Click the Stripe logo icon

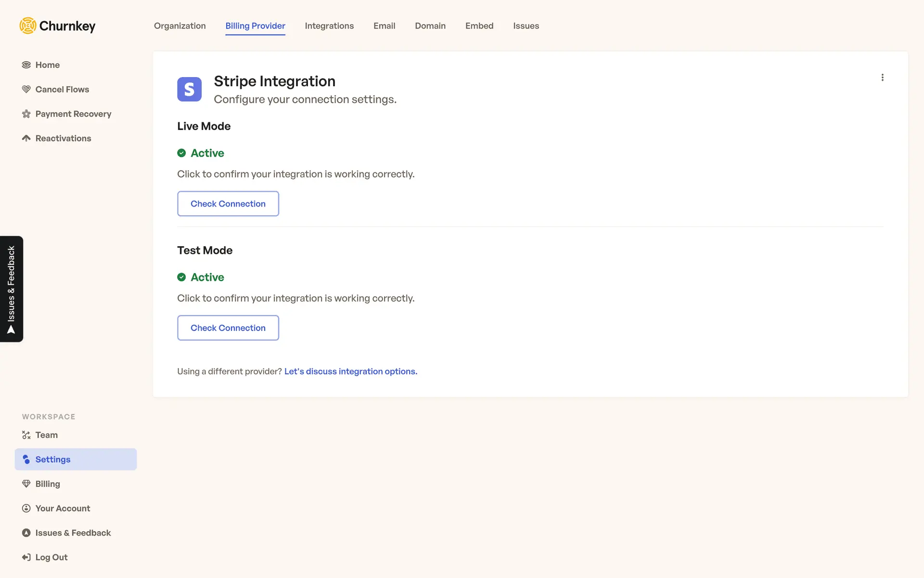pos(189,89)
